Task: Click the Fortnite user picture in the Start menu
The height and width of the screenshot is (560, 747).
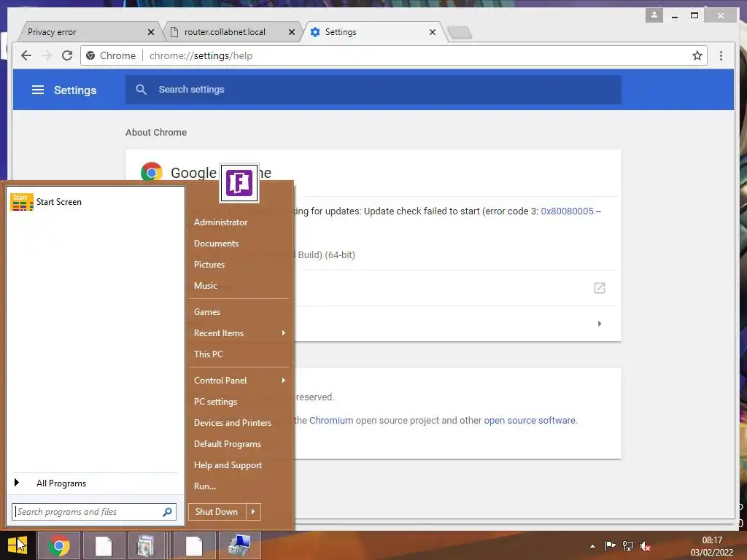Action: [x=239, y=183]
